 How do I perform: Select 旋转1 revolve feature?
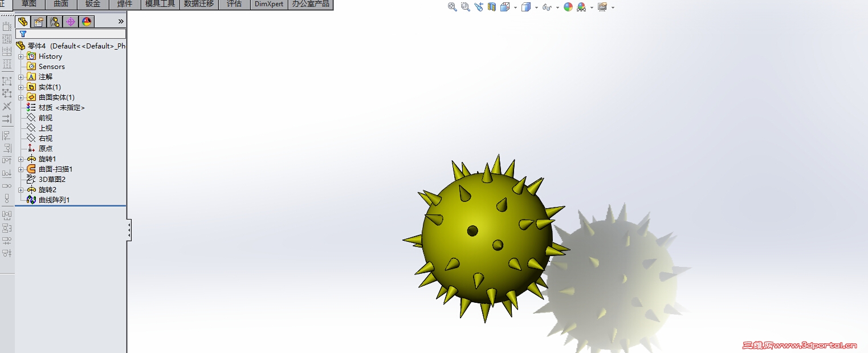(x=47, y=159)
